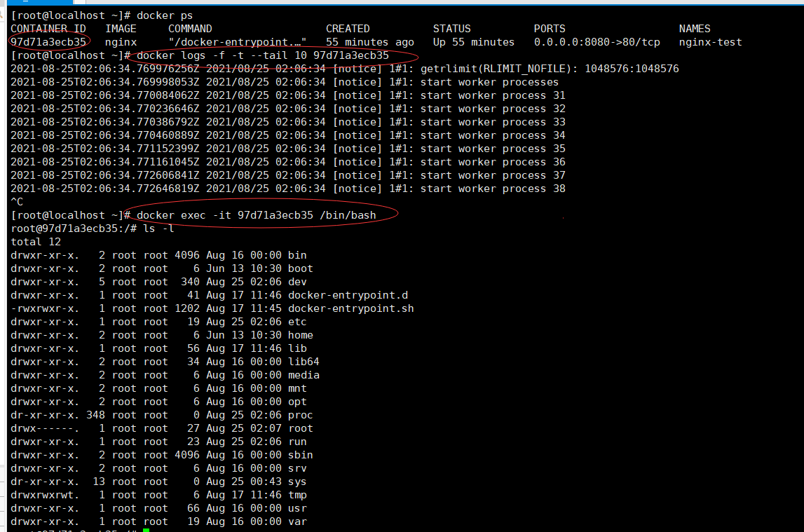The width and height of the screenshot is (804, 532).
Task: Click the dev directory entry
Action: (297, 282)
